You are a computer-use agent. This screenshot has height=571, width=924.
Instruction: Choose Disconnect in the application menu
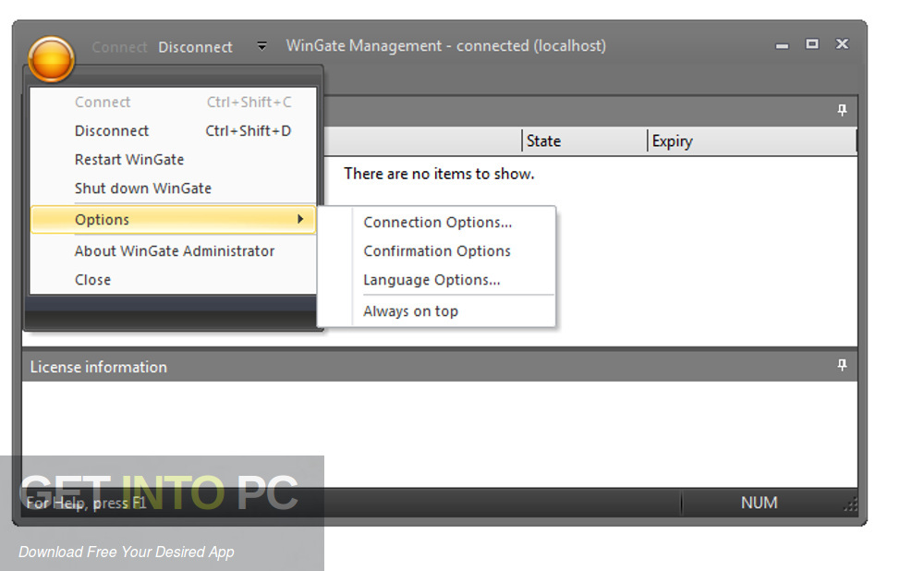[x=174, y=131]
